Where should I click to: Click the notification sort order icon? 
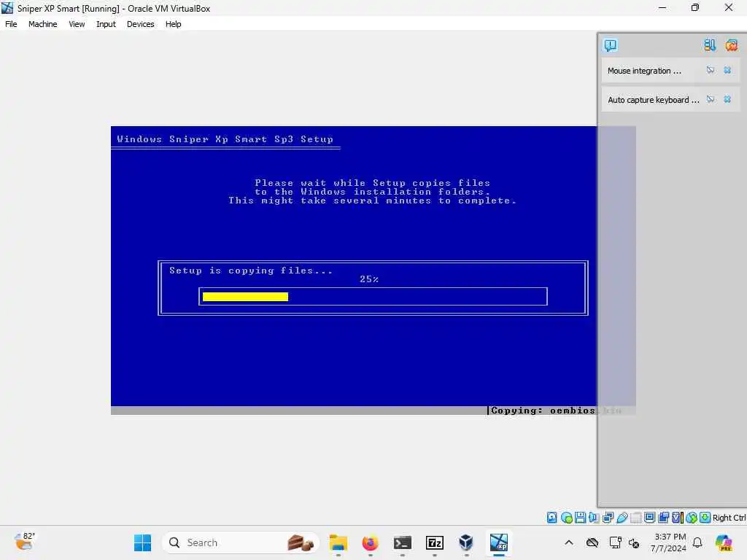click(x=710, y=45)
